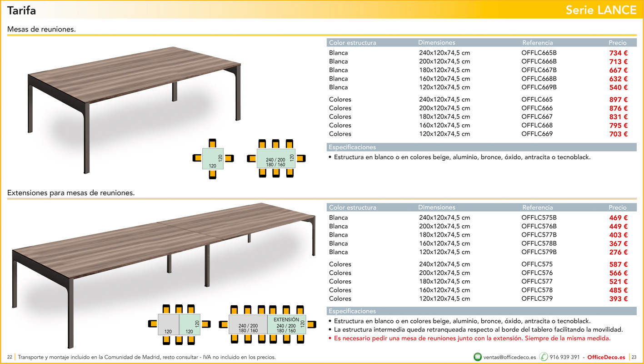Click price 521 €
The image size is (644, 364).
click(619, 282)
